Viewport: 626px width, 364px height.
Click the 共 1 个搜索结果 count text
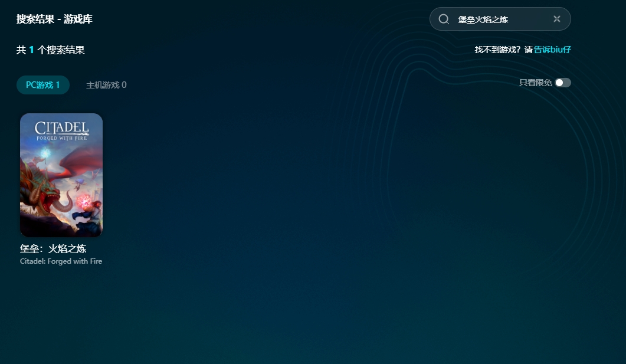coord(51,50)
